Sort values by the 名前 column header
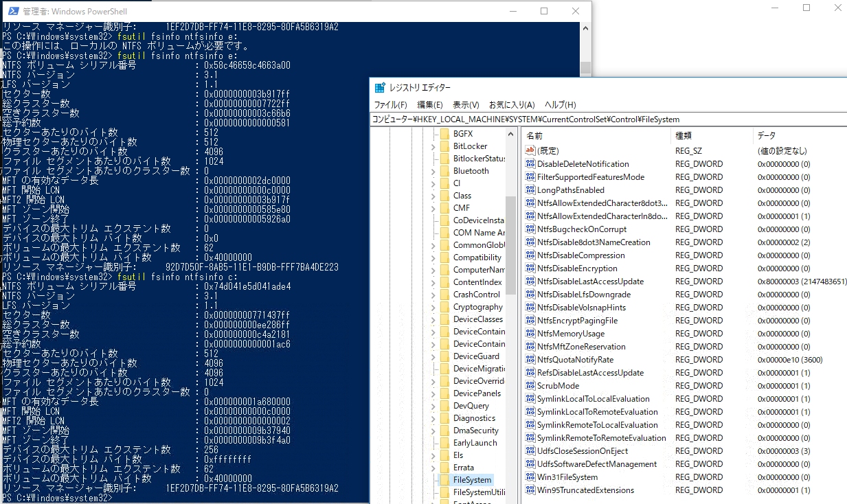 tap(596, 135)
